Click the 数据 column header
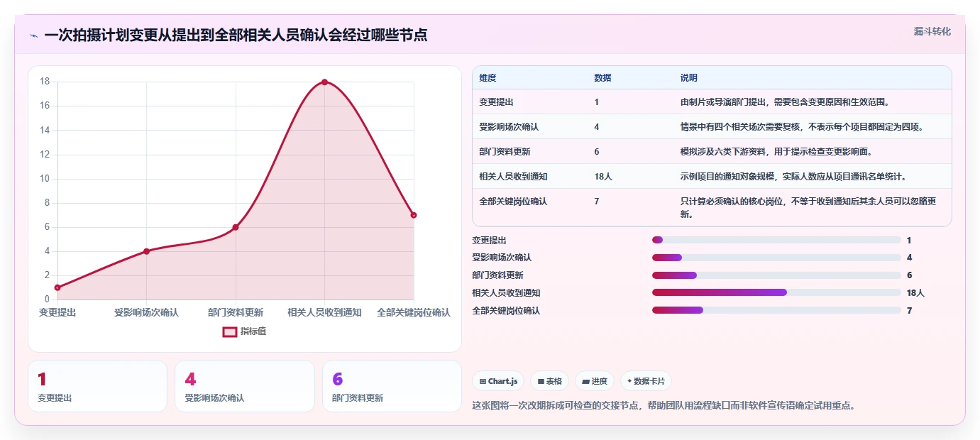Viewport: 980px width, 440px height. tap(602, 78)
